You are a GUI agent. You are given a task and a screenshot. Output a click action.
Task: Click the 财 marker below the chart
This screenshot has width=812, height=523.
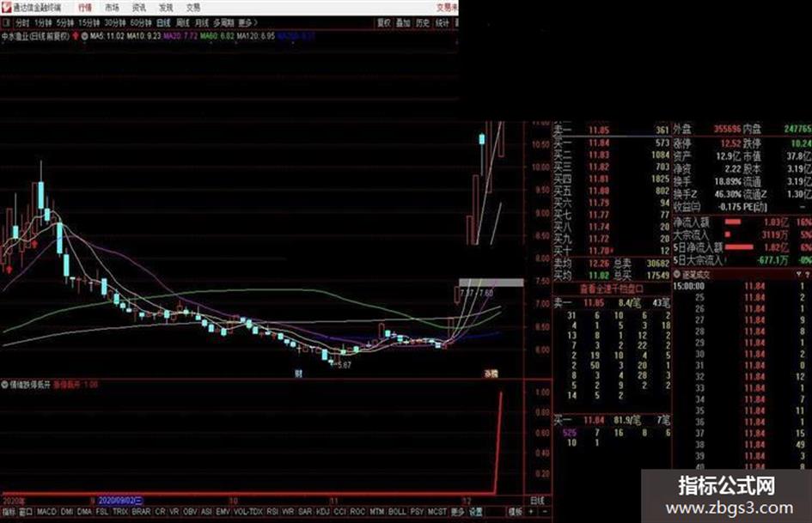pos(298,374)
